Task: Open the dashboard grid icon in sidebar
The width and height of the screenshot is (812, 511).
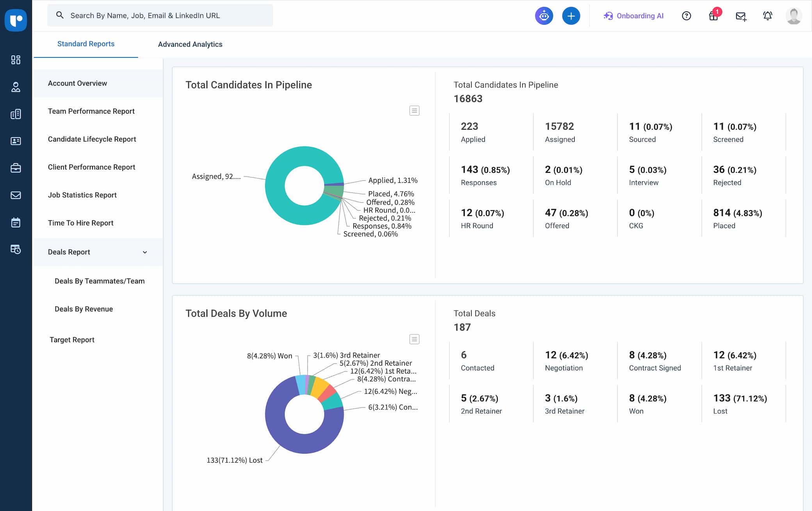Action: [x=16, y=60]
